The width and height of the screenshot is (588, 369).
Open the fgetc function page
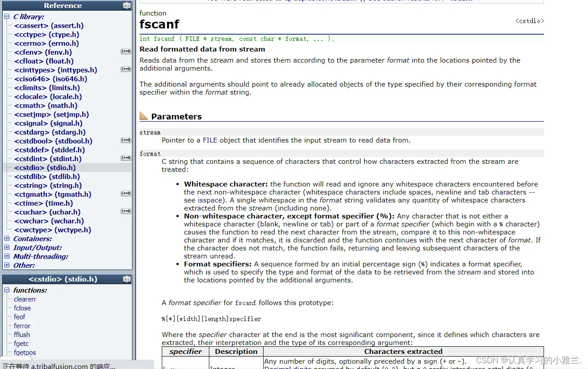(21, 344)
